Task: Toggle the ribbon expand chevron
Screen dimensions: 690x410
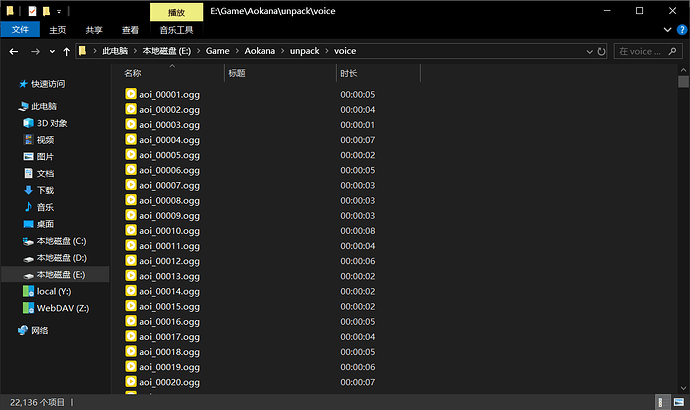Action: (x=666, y=30)
